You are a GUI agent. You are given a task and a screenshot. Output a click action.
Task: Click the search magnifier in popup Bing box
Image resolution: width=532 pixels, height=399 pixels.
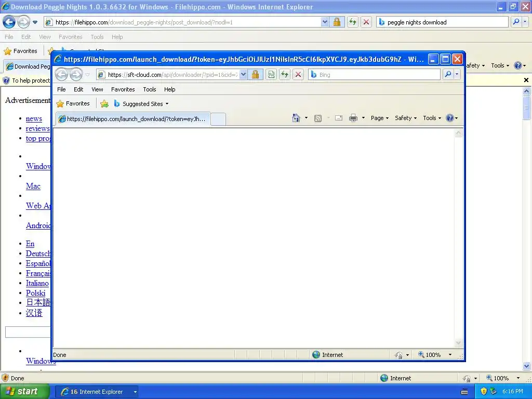(x=448, y=74)
